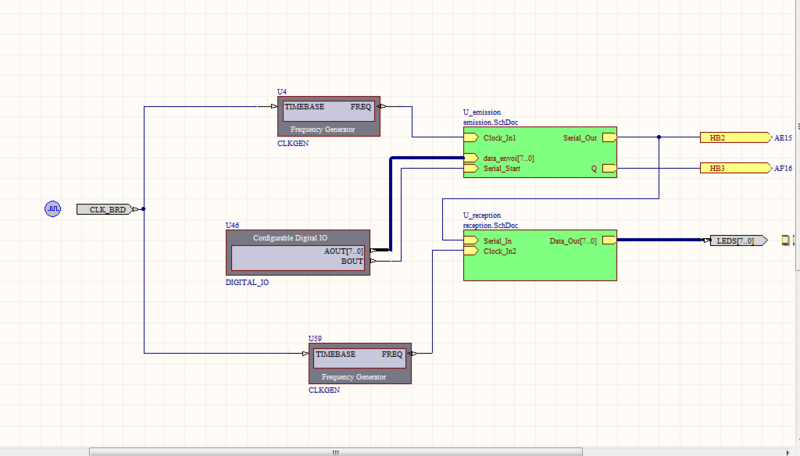Viewport: 800px width, 456px height.
Task: Click the reception.SchDoc file name label
Action: tap(490, 226)
